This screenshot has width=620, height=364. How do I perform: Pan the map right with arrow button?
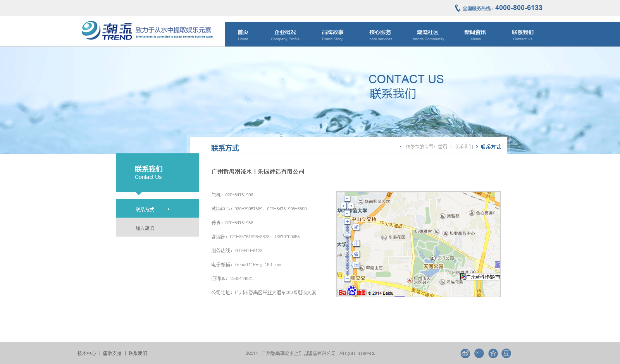[351, 206]
